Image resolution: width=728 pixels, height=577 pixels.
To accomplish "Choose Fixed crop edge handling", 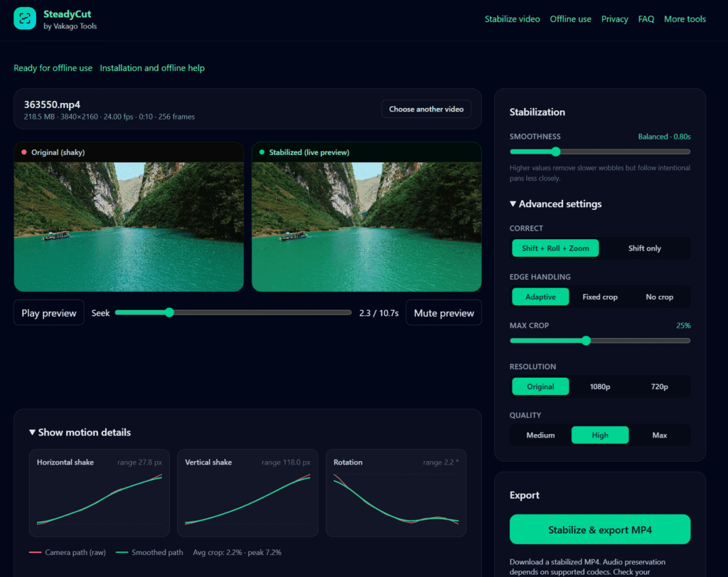I will pyautogui.click(x=600, y=297).
